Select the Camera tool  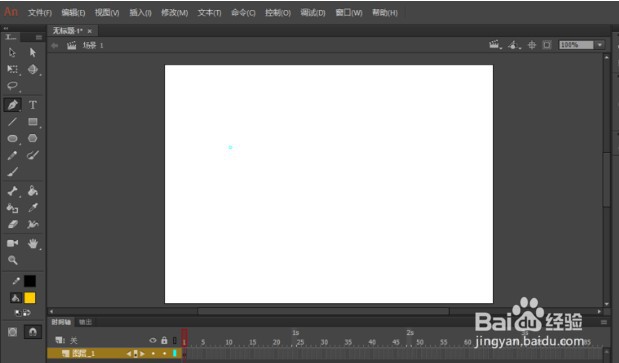tap(12, 243)
